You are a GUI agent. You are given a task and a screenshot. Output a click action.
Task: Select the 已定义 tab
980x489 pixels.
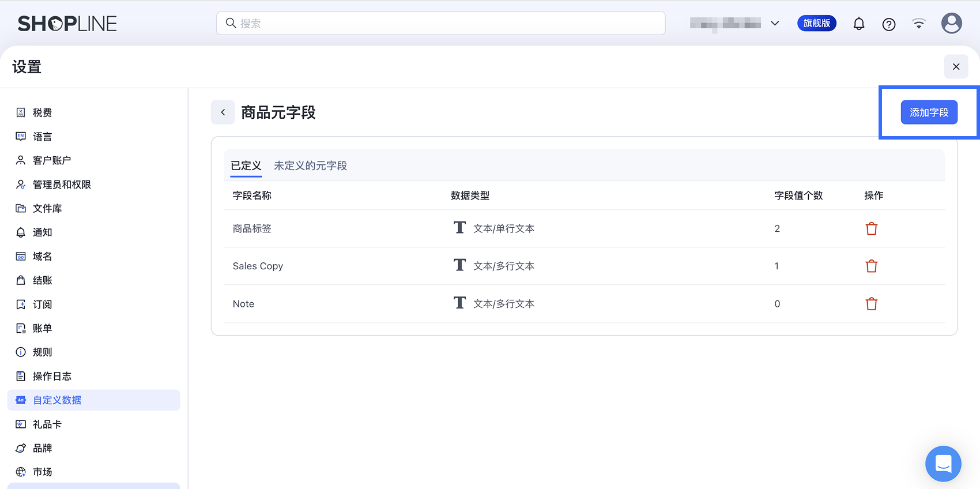click(x=246, y=165)
